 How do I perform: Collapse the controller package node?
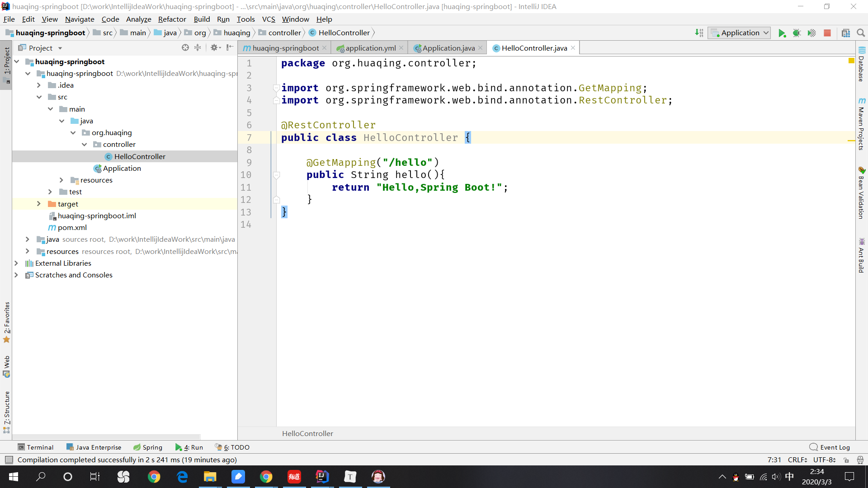coord(85,145)
